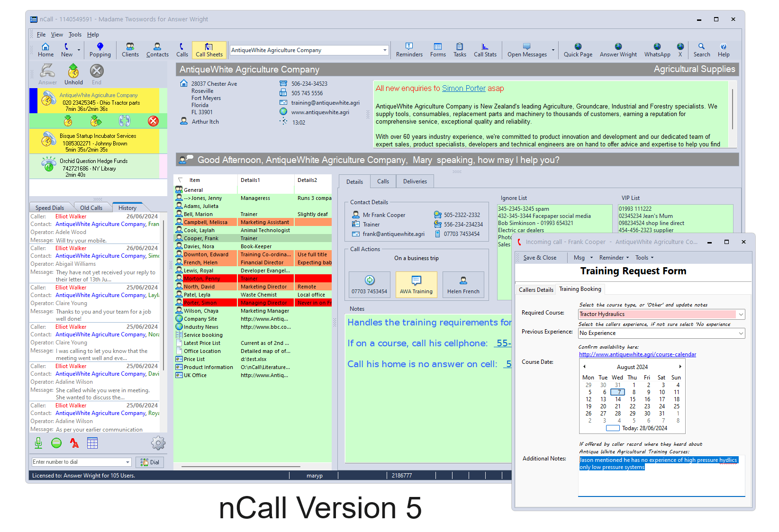Open Reminders from the toolbar
779x532 pixels.
click(x=409, y=50)
